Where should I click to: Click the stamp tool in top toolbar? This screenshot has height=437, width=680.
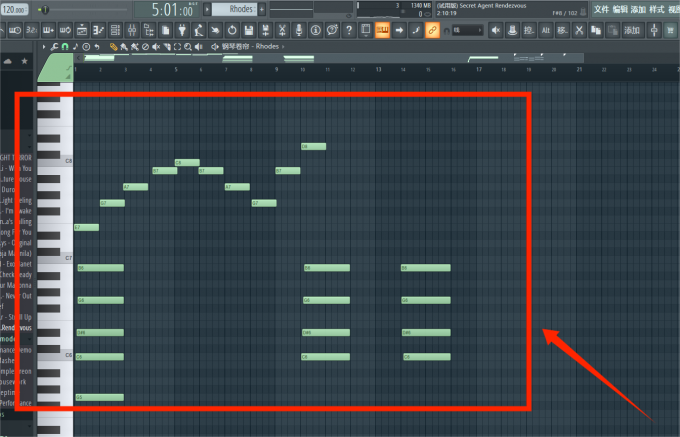coord(513,30)
